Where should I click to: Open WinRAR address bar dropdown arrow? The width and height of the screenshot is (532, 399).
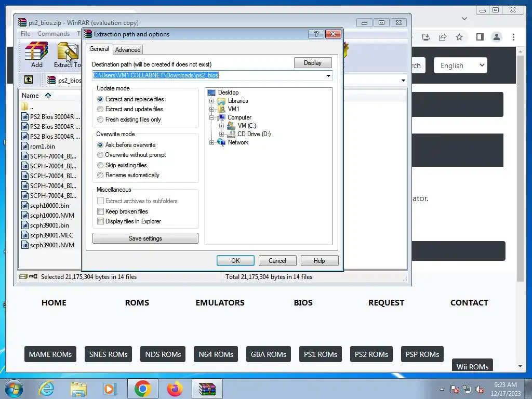pos(403,81)
